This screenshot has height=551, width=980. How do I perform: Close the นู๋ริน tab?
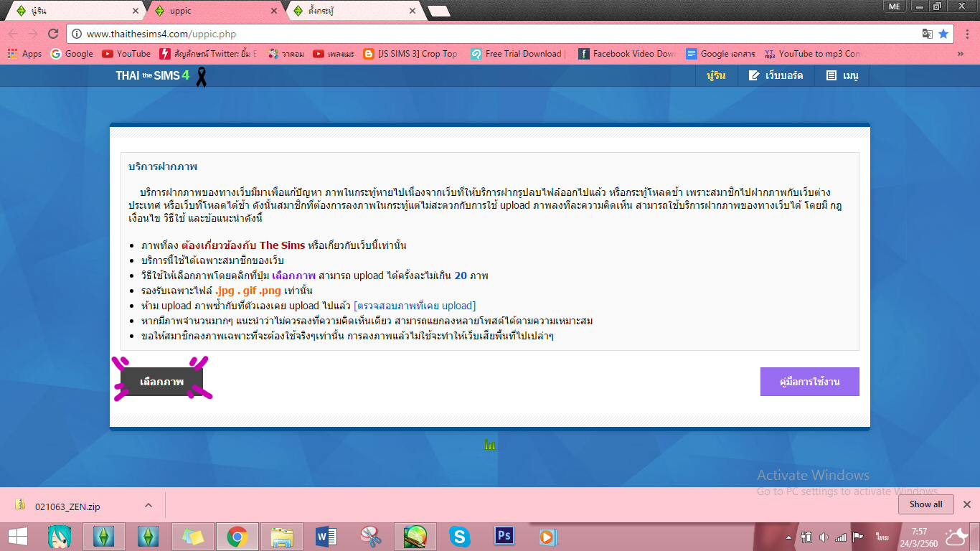tap(136, 11)
